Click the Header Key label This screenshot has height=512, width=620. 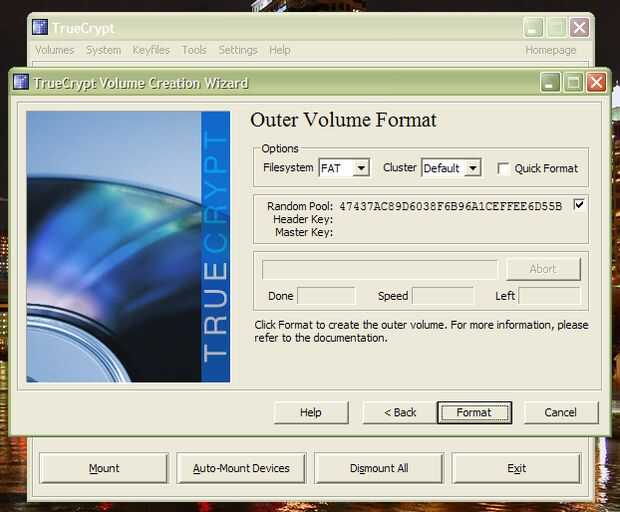pyautogui.click(x=303, y=219)
